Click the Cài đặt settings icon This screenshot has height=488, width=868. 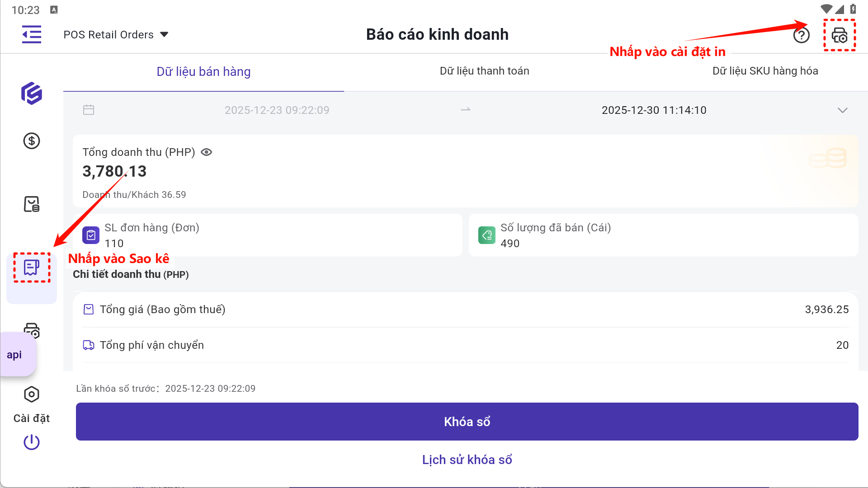[32, 395]
